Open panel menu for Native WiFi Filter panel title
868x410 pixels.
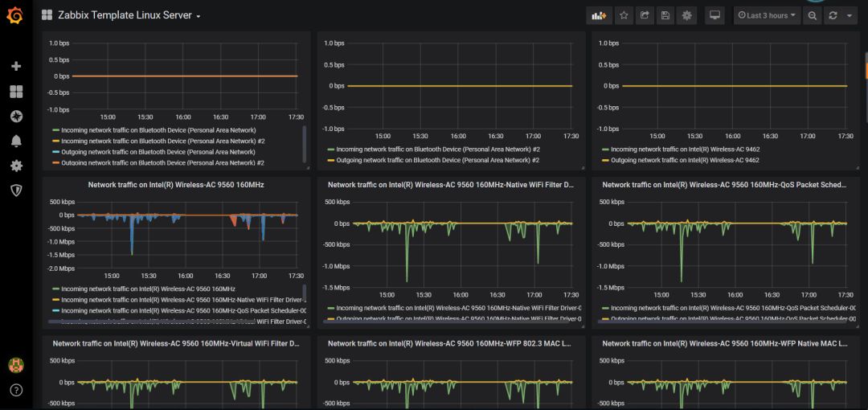click(x=451, y=185)
